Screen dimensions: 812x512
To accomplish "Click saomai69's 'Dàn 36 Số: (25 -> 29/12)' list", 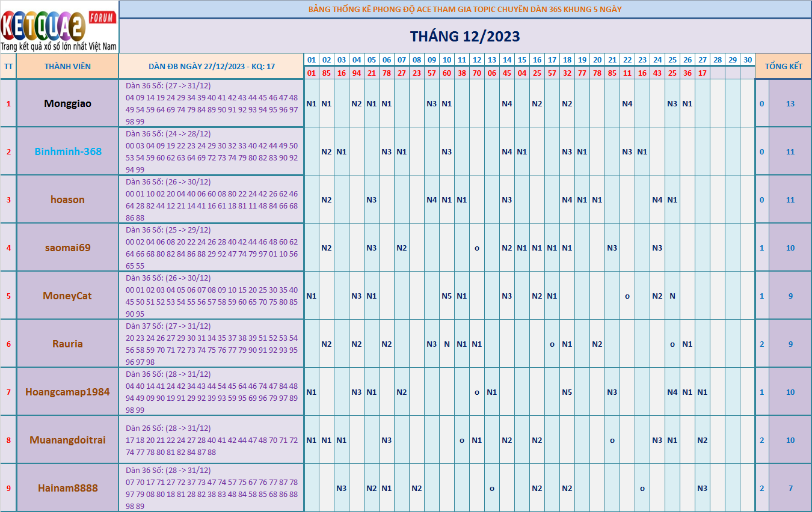I will (211, 248).
